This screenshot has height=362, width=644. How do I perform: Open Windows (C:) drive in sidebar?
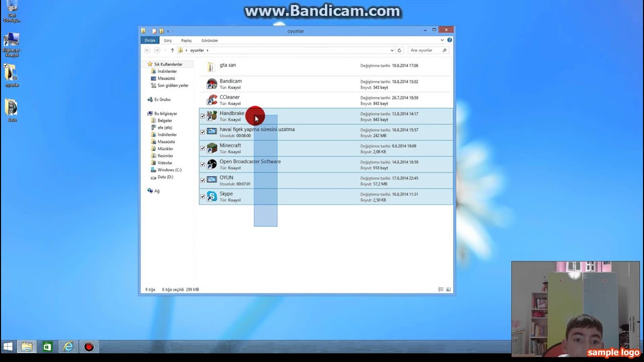(x=170, y=170)
